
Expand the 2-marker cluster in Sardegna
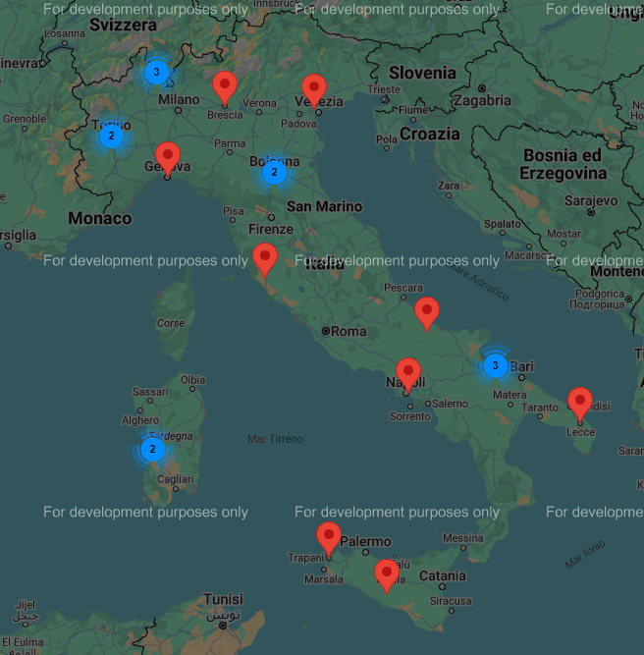coord(153,450)
